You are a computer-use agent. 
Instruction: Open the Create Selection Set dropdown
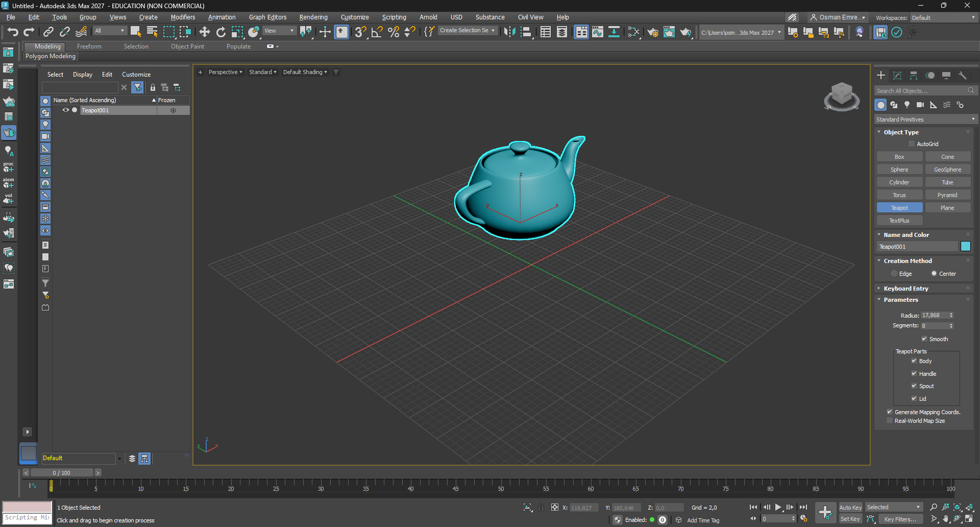[467, 31]
